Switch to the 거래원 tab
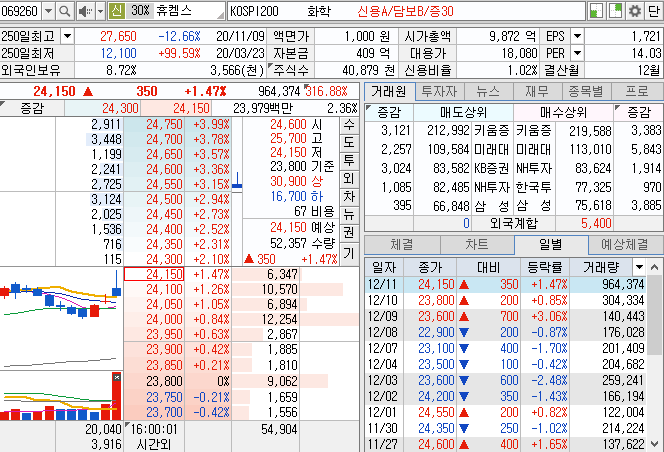Screen dimensions: 664x452 coord(389,92)
